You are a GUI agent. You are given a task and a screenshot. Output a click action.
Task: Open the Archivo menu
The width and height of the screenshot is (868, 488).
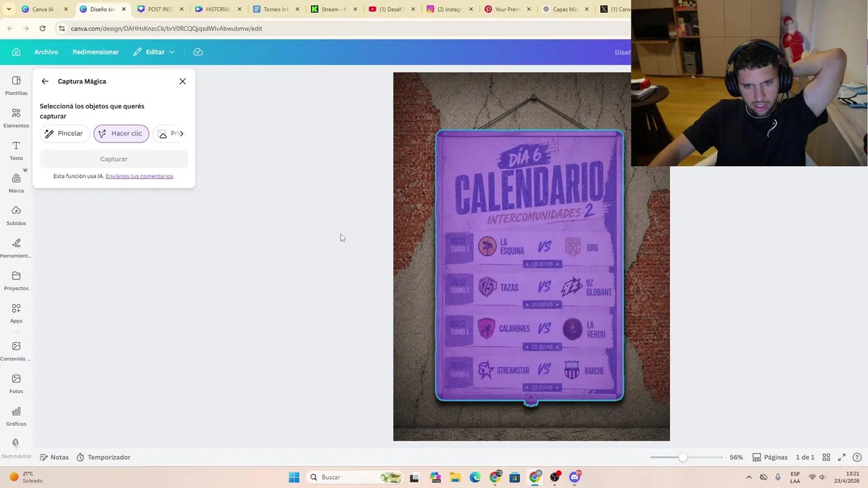(46, 52)
